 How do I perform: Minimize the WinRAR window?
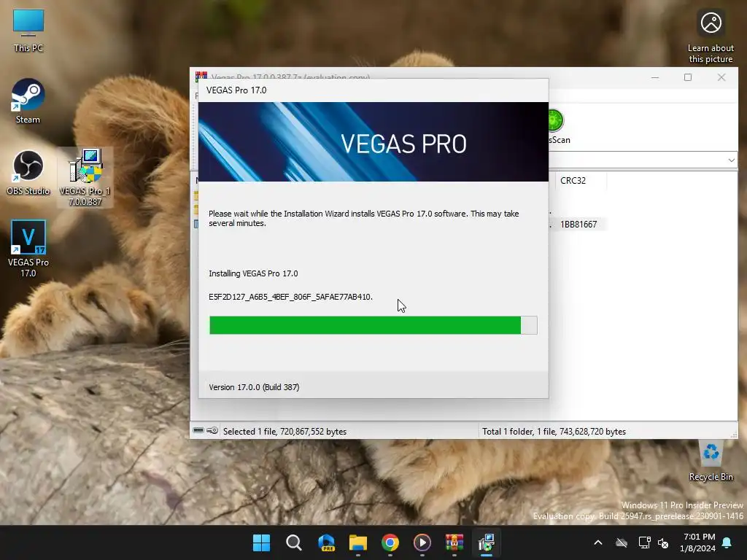click(655, 77)
